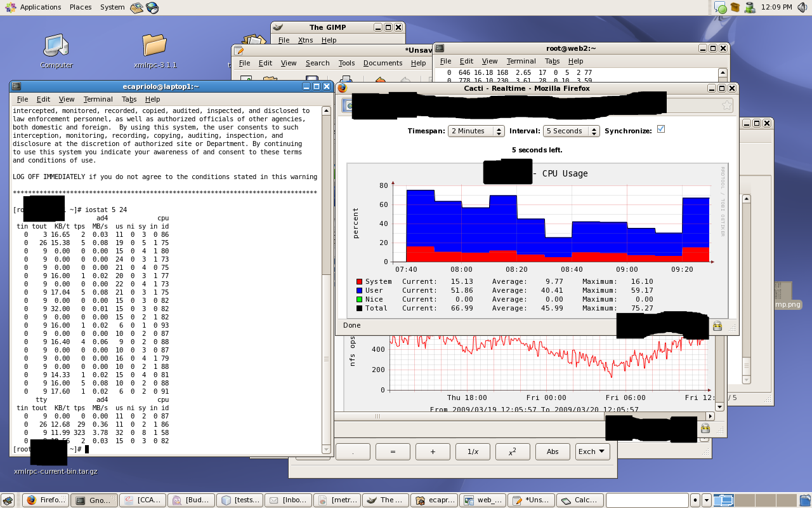Viewport: 812px width, 508px height.
Task: Open xmlrpc-current-bin.tar.gz file on desktop
Action: pyautogui.click(x=56, y=471)
